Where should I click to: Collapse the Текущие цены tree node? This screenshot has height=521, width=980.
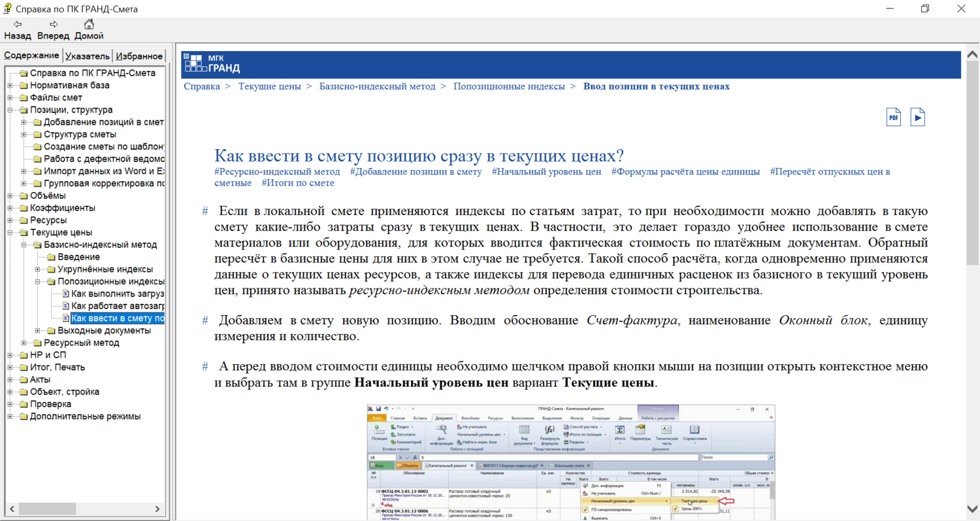tap(10, 233)
